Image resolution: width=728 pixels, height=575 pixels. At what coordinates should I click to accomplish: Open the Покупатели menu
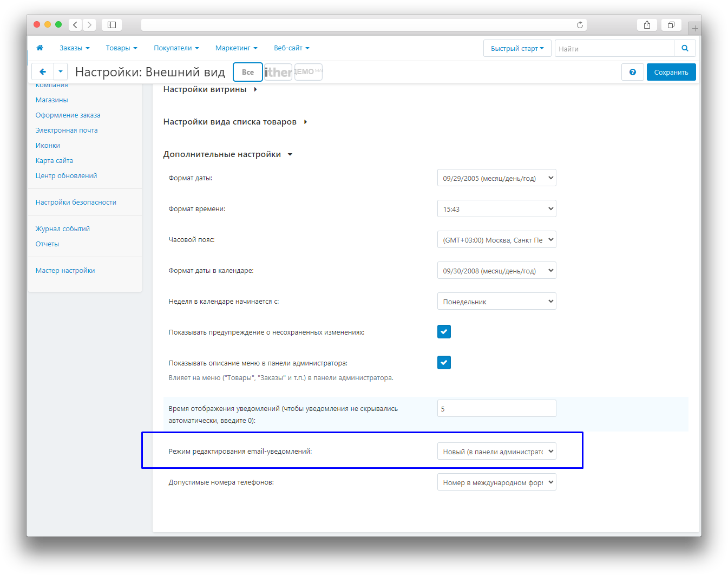coord(176,48)
